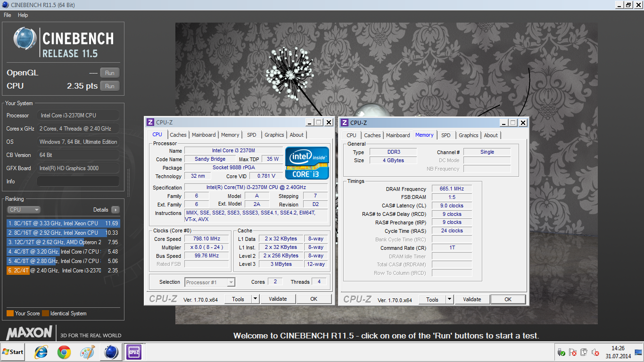Open the Help menu
This screenshot has width=644, height=362.
tap(23, 15)
